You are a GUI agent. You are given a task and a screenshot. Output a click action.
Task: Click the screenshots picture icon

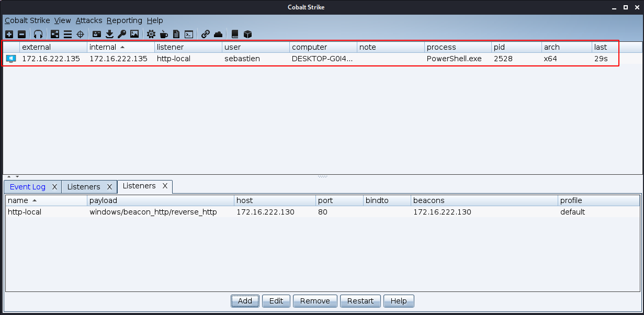(x=134, y=35)
